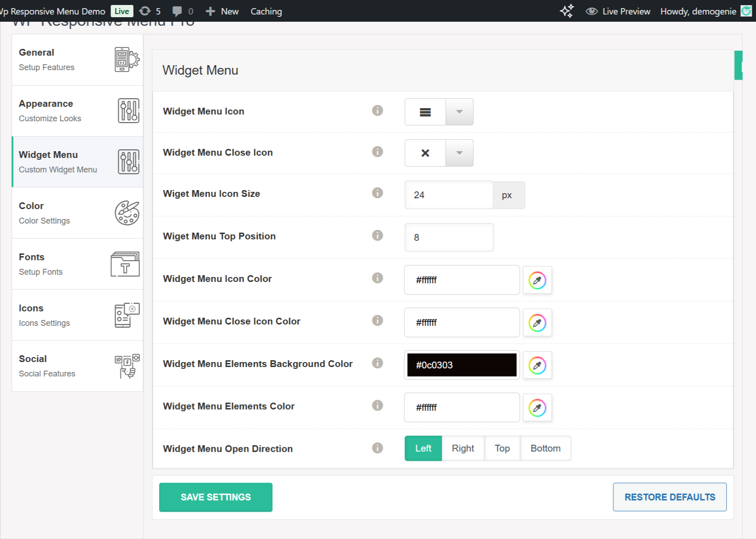
Task: Open the General Setup Features tab
Action: pyautogui.click(x=77, y=60)
